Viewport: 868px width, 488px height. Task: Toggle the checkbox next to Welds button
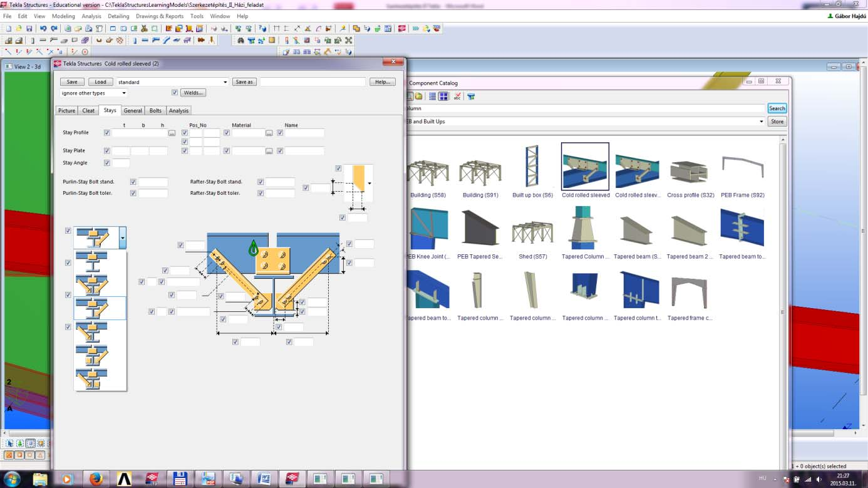coord(175,93)
